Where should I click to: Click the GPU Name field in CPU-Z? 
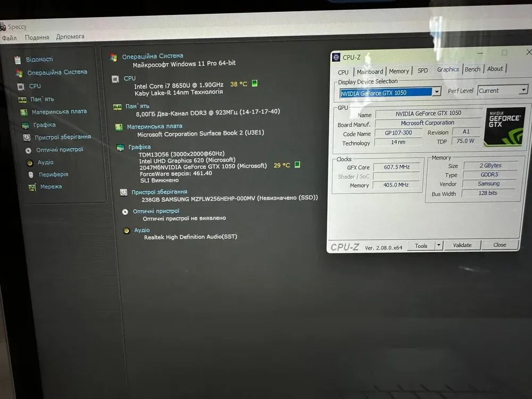click(x=428, y=114)
